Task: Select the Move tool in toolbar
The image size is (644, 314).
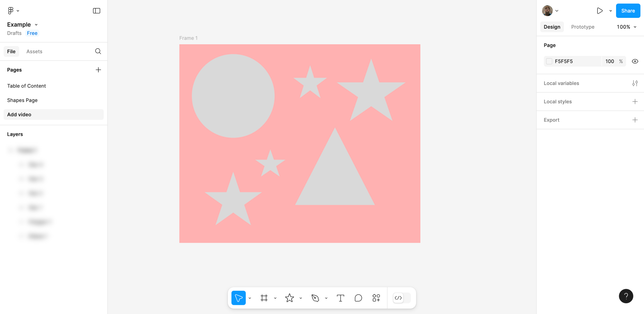Action: coord(238,298)
